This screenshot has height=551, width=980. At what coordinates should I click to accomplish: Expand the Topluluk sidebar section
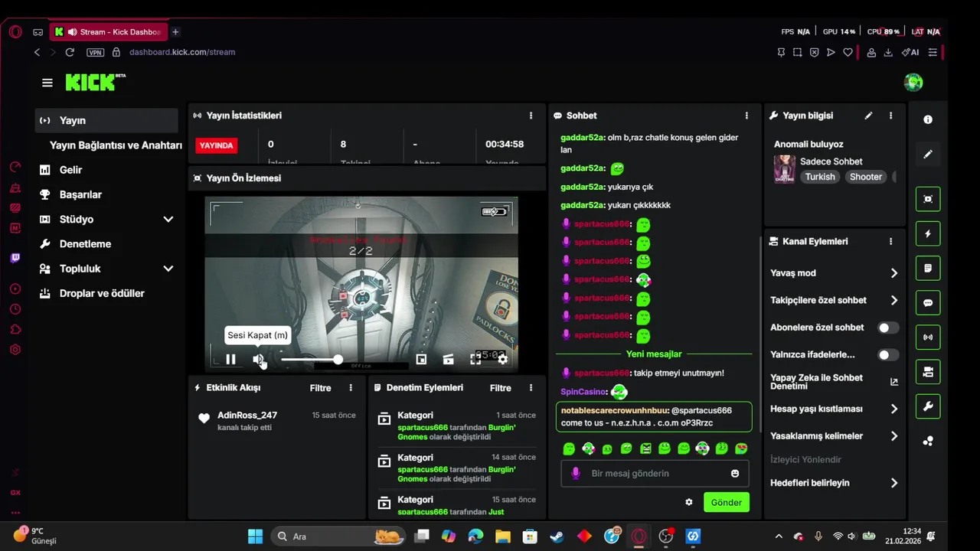[x=168, y=269]
